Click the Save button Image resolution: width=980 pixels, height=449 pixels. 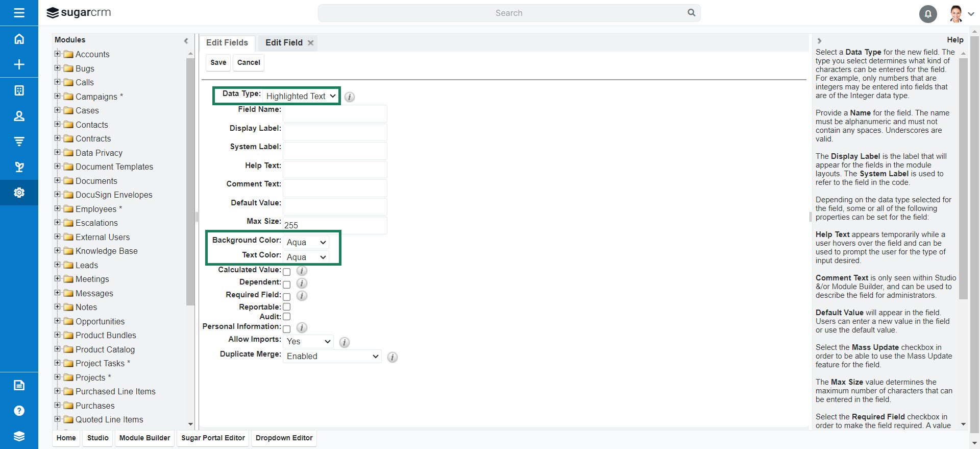218,63
